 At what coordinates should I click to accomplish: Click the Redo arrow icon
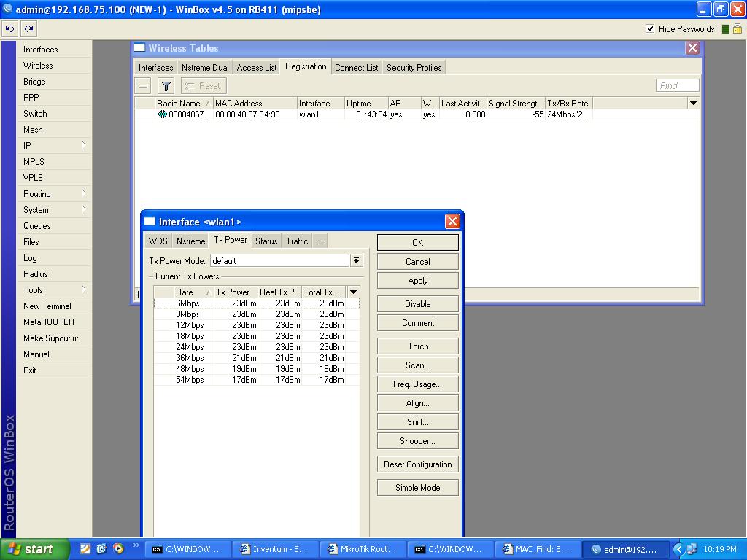point(28,28)
